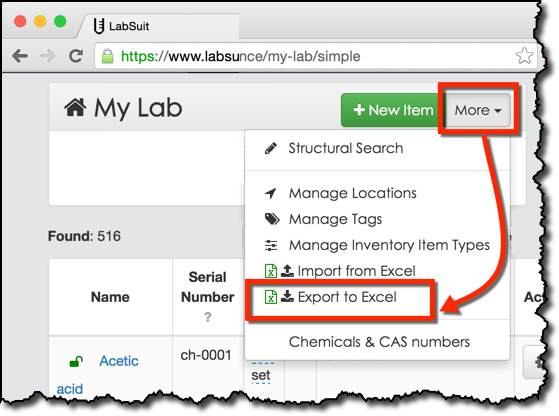
Task: Click the My Lab home icon
Action: [75, 108]
